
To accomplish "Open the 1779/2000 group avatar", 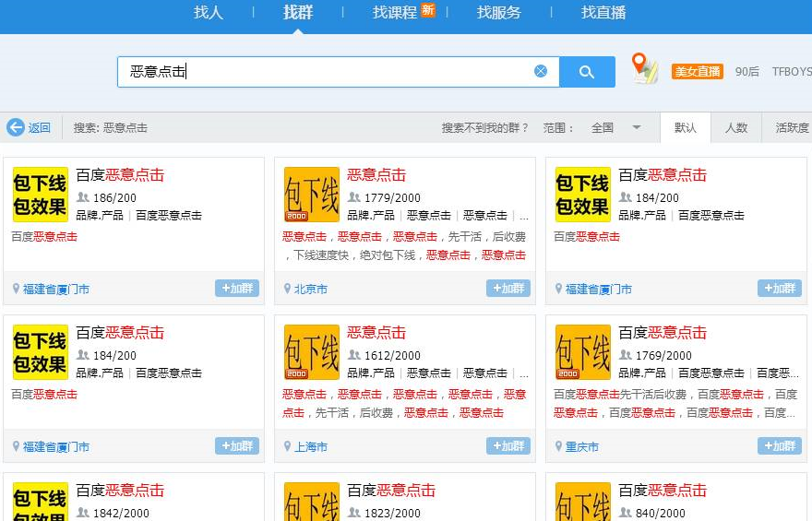I will [312, 195].
